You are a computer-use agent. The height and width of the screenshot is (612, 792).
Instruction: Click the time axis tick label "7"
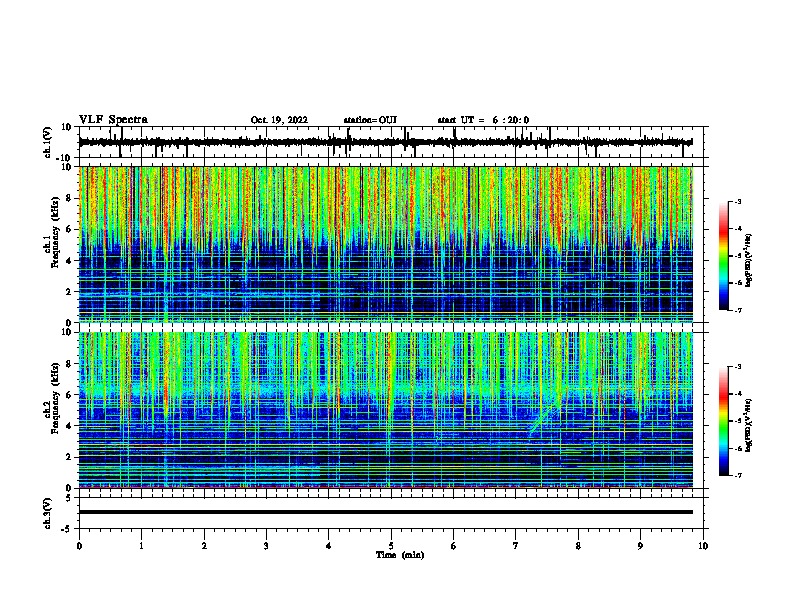516,546
